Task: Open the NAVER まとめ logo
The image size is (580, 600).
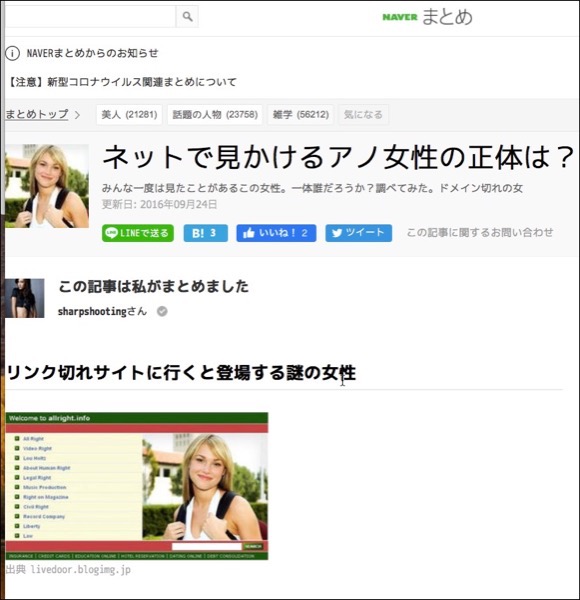Action: click(427, 17)
